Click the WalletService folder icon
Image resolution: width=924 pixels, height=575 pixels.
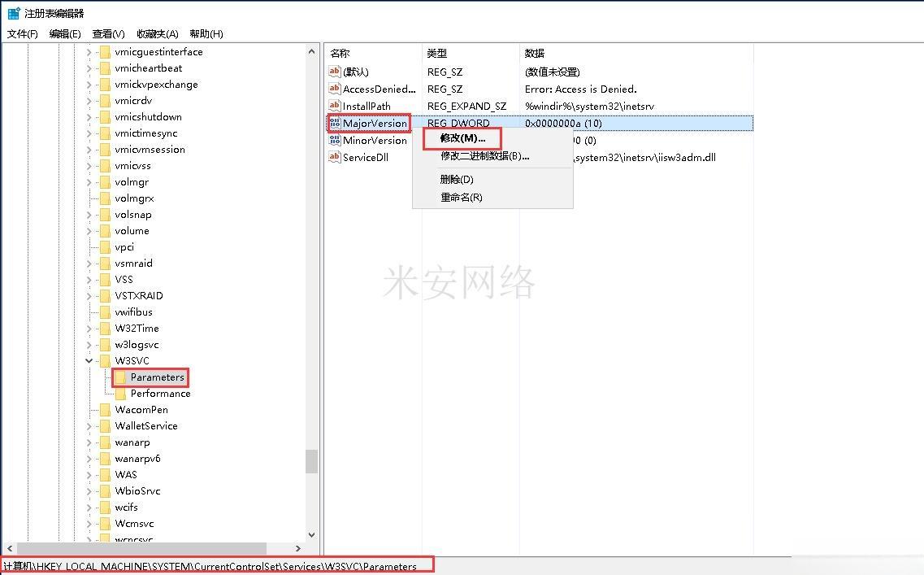105,426
